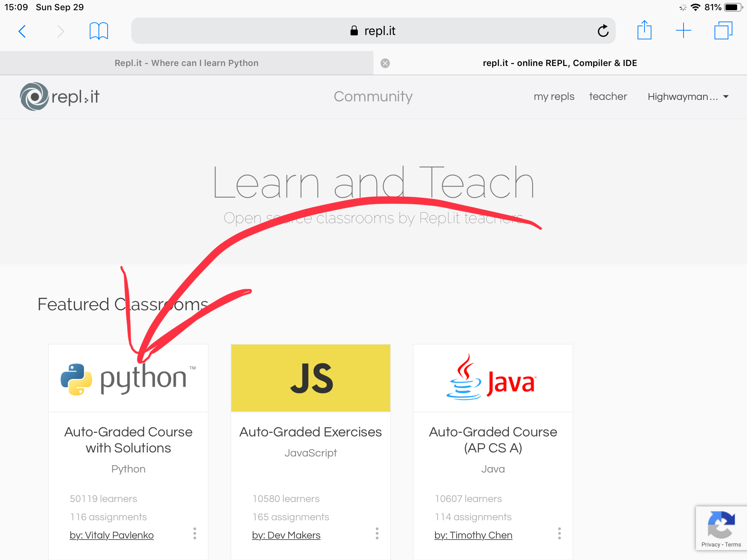Image resolution: width=747 pixels, height=560 pixels.
Task: Click the reCAPTCHA badge icon
Action: pos(721,524)
